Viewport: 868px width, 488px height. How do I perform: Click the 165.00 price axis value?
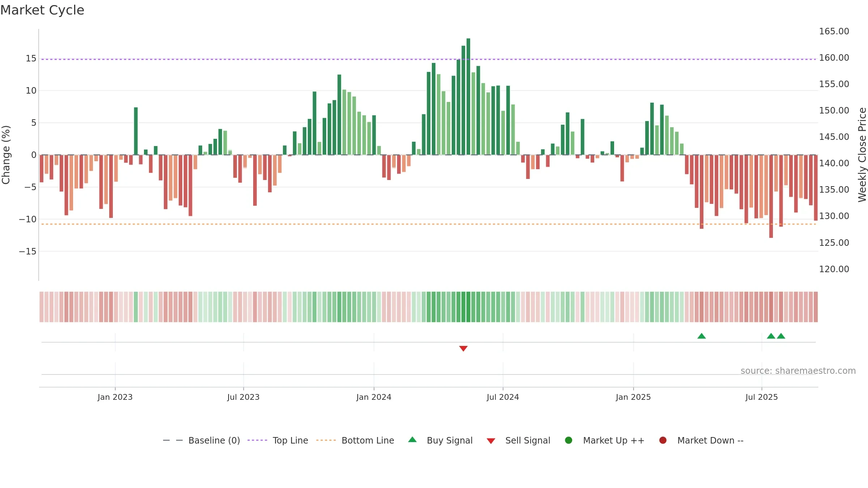pyautogui.click(x=834, y=31)
